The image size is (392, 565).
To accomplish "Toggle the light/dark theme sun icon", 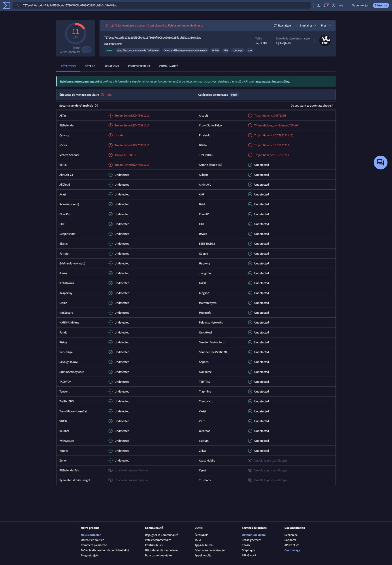I will 341,5.
